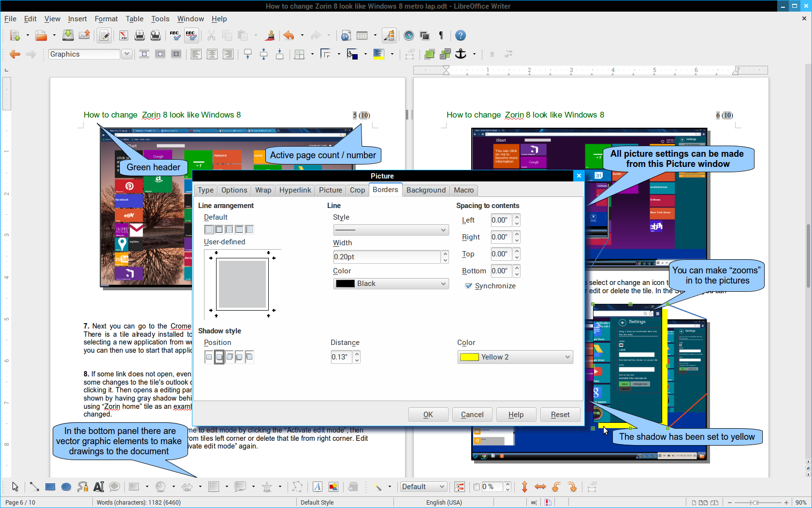
Task: Click the Anchor icon in toolbar
Action: 461,54
